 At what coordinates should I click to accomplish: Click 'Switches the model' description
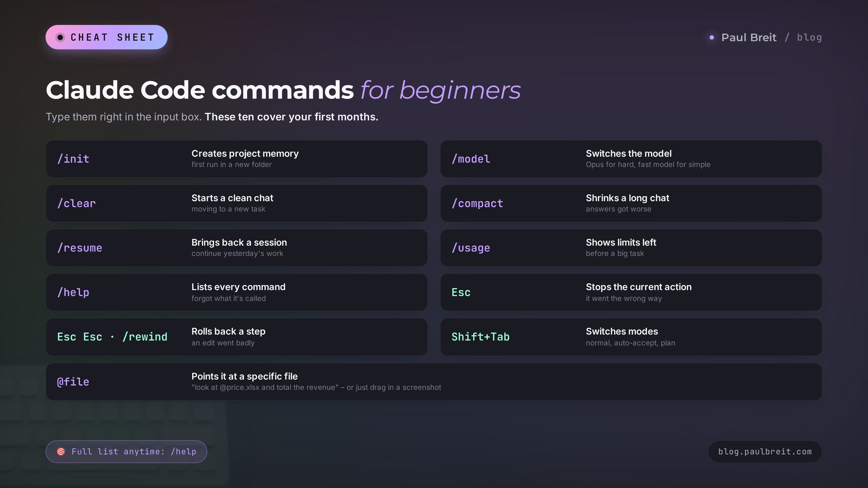(x=628, y=153)
